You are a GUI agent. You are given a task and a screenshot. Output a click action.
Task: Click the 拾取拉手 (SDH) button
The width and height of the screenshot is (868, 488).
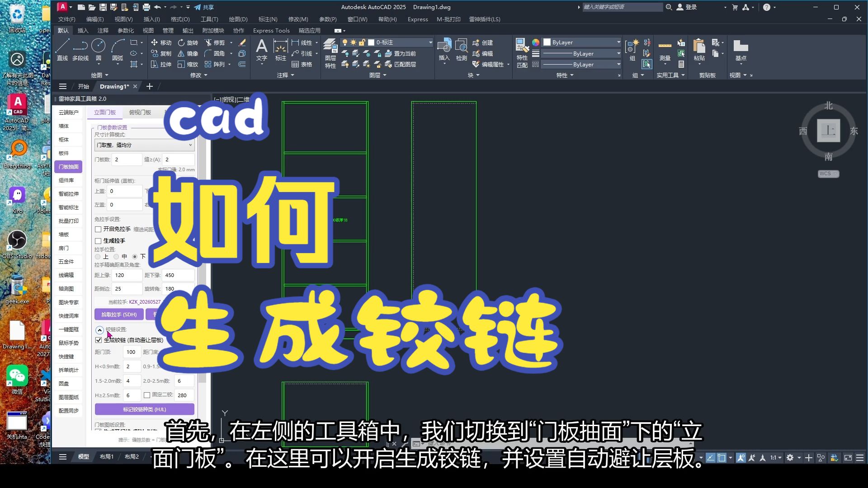[x=119, y=314]
